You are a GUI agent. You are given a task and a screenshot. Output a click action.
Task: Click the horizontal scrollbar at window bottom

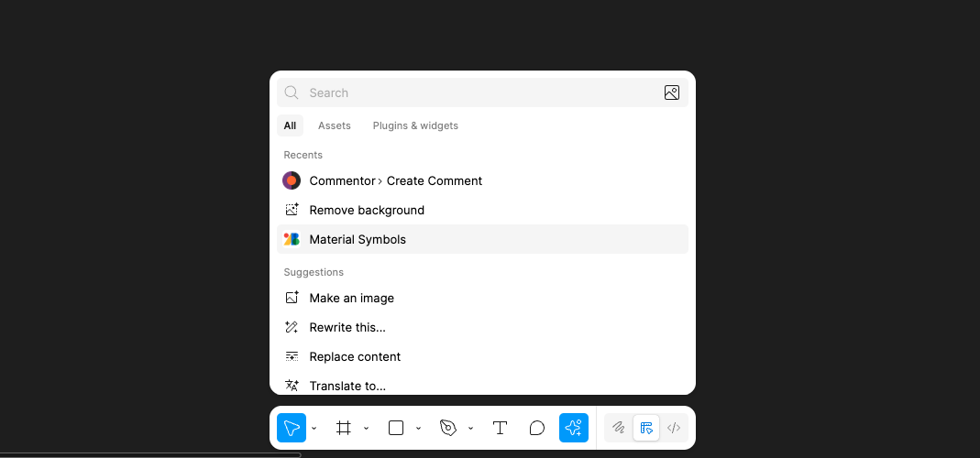click(150, 455)
